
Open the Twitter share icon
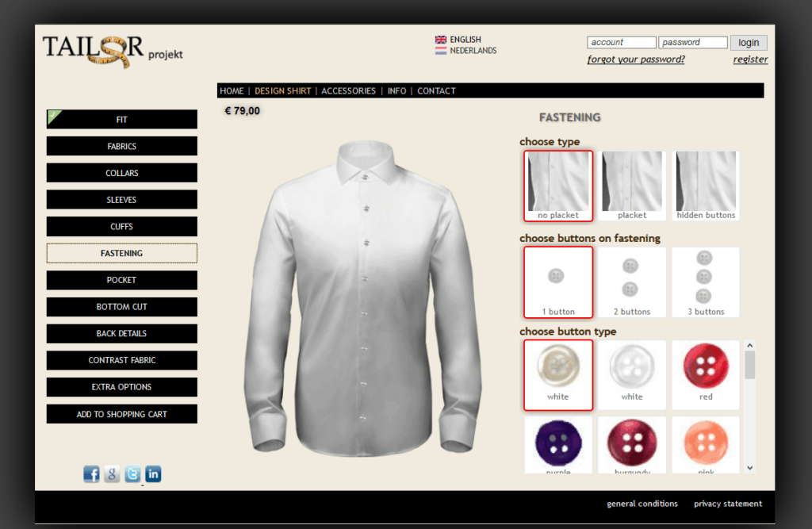click(x=132, y=474)
